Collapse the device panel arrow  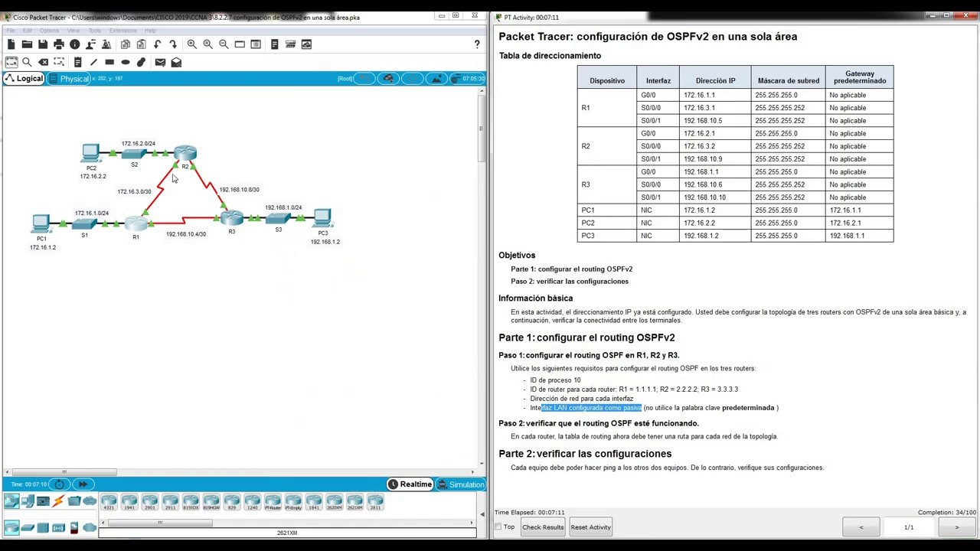482,514
